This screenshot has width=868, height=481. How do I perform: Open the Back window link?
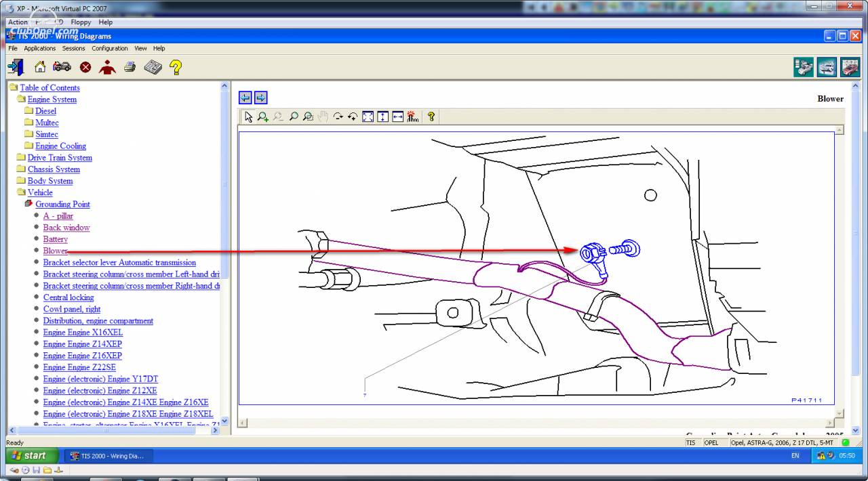[x=66, y=228]
